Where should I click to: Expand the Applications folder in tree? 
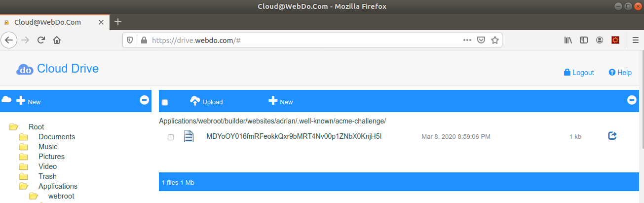23,186
